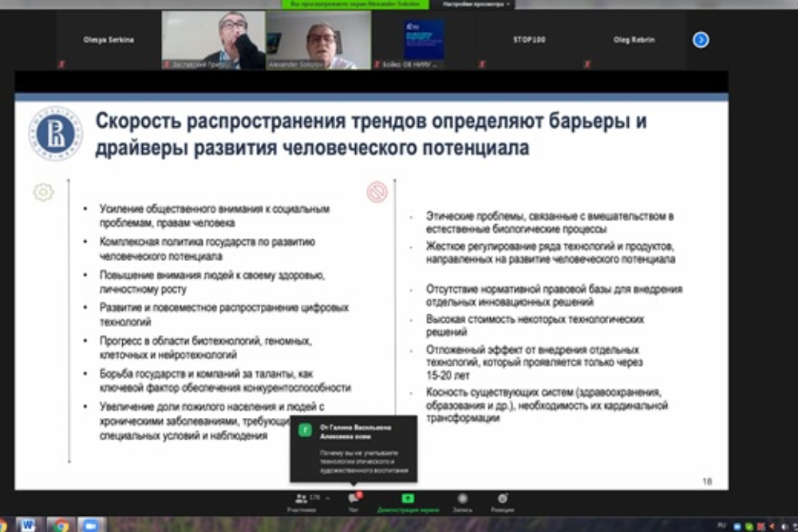The height and width of the screenshot is (532, 798).
Task: Select Alexander Sokolov's video thumbnail
Action: [x=319, y=40]
